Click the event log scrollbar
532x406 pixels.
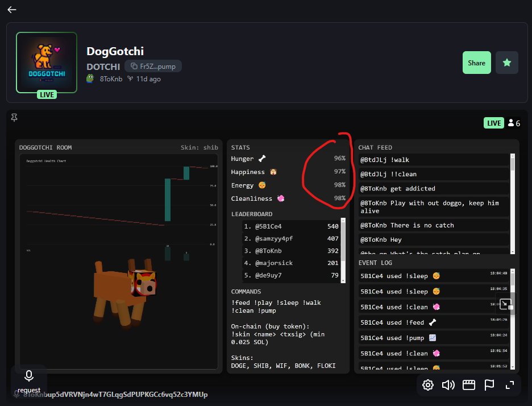[512, 319]
